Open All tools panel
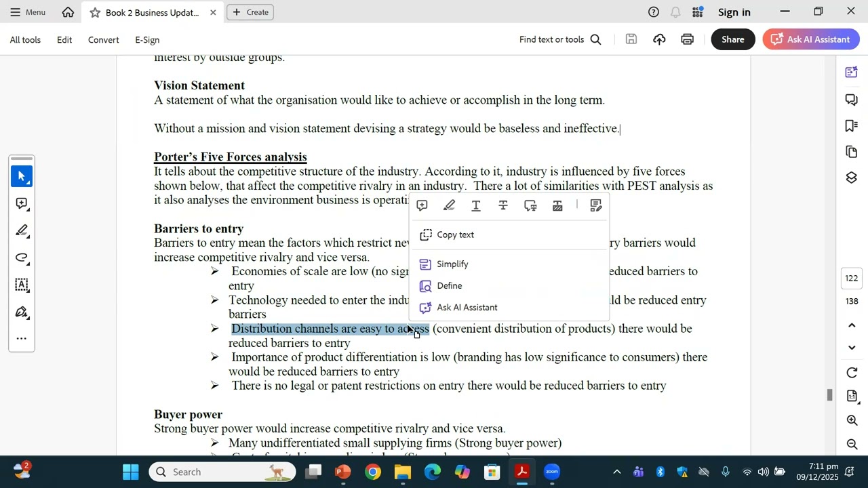The height and width of the screenshot is (488, 868). point(25,40)
